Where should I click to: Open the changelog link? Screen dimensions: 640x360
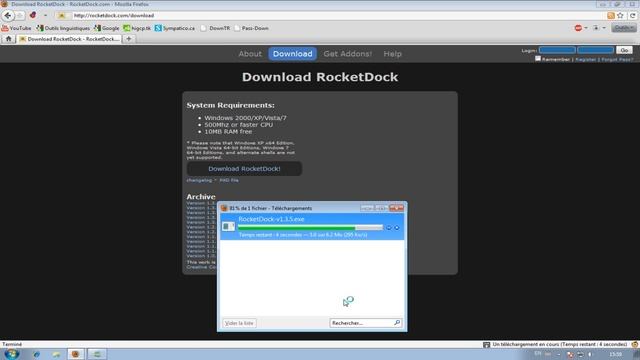[199, 180]
